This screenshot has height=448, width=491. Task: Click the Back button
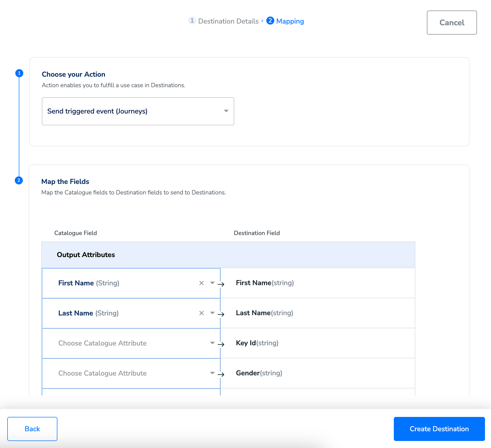pyautogui.click(x=32, y=429)
